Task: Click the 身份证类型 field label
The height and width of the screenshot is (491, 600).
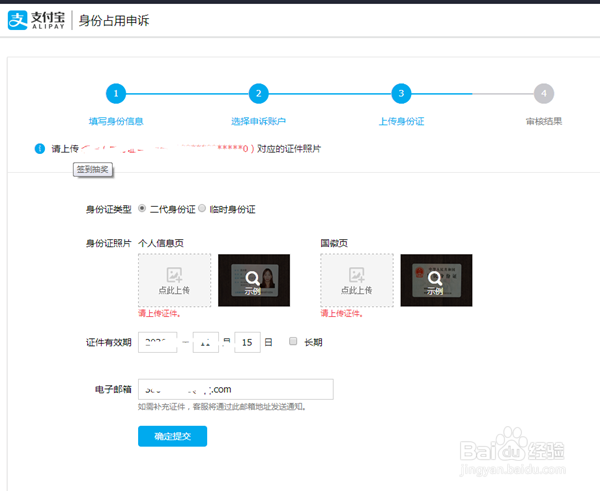Action: 109,209
